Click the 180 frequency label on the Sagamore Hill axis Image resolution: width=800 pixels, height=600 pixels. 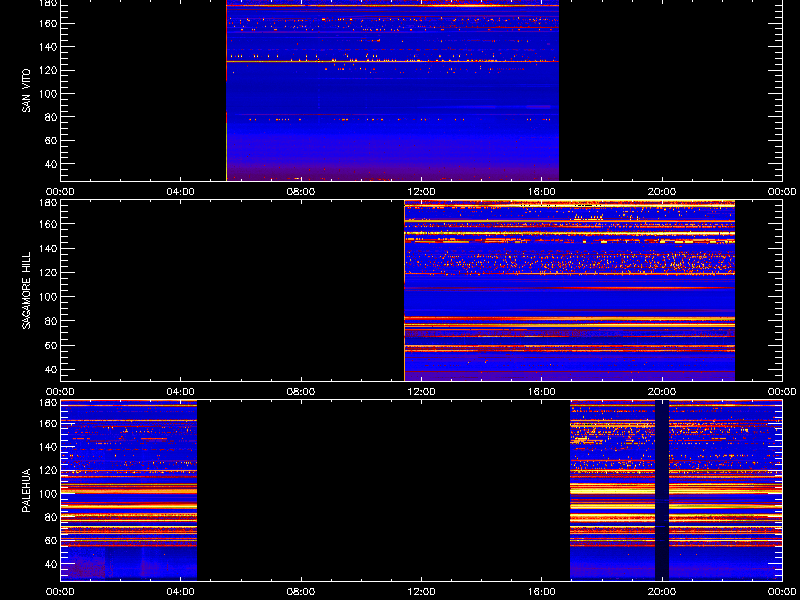[x=47, y=203]
